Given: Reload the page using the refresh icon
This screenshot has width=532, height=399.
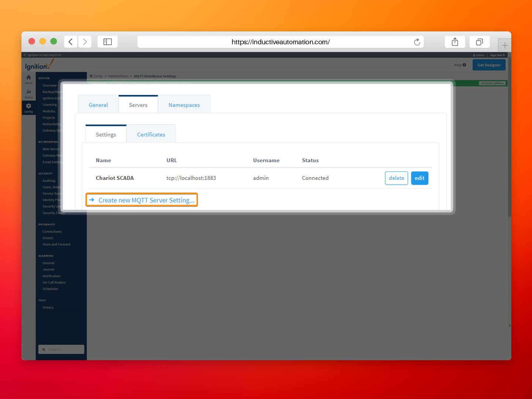Looking at the screenshot, I should point(417,42).
